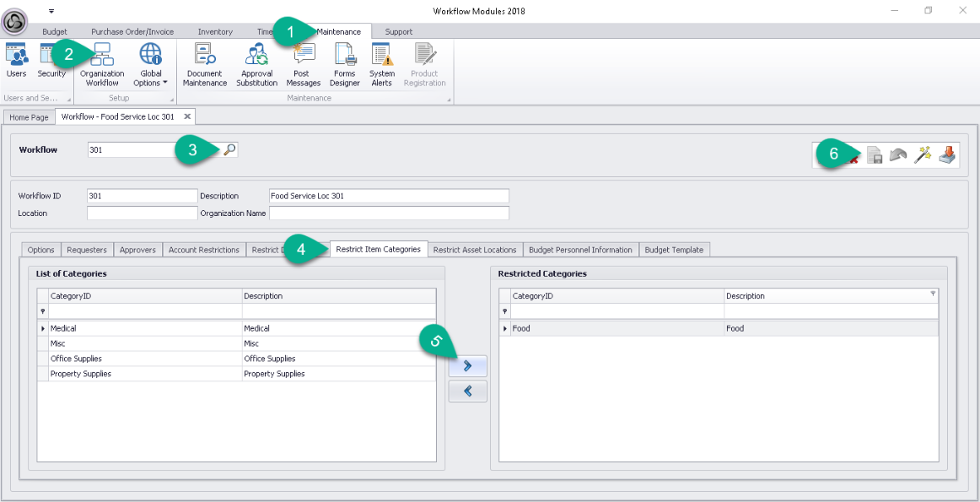Open the Budget Personnel Information tab
The height and width of the screenshot is (502, 980).
click(579, 250)
